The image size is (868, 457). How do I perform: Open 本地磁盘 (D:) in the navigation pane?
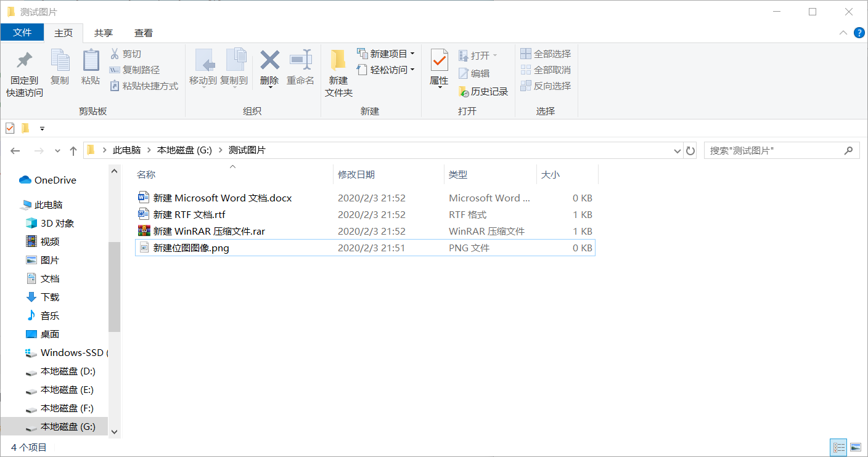point(60,371)
